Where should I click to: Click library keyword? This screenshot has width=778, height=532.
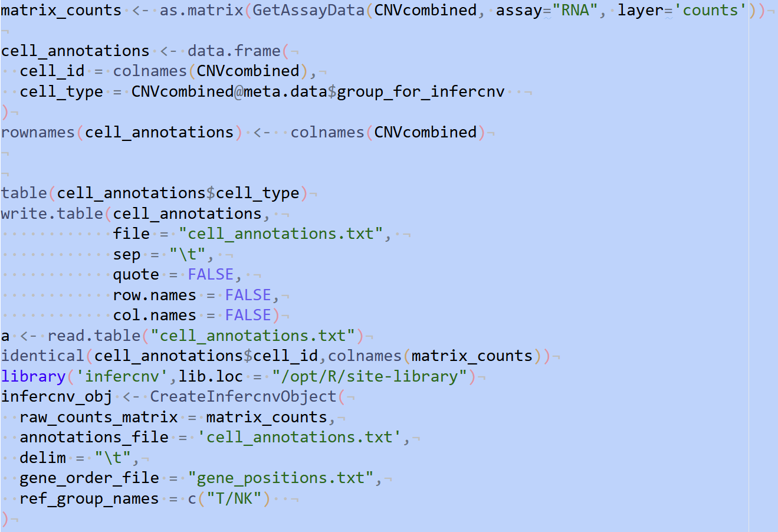pyautogui.click(x=34, y=377)
